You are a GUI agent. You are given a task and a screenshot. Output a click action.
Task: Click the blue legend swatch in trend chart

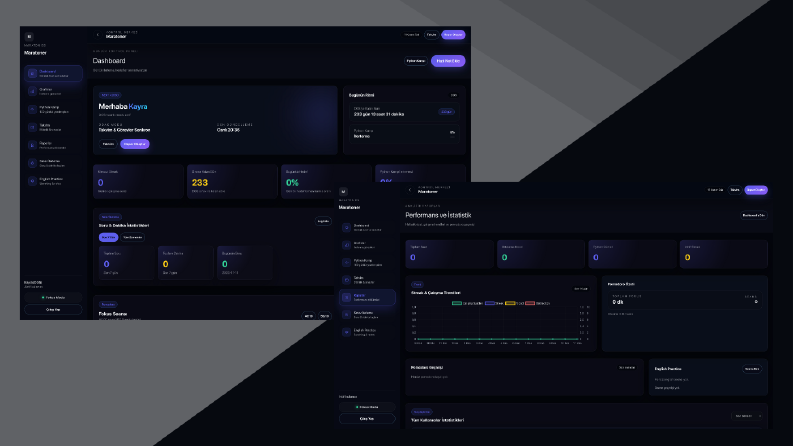point(490,303)
